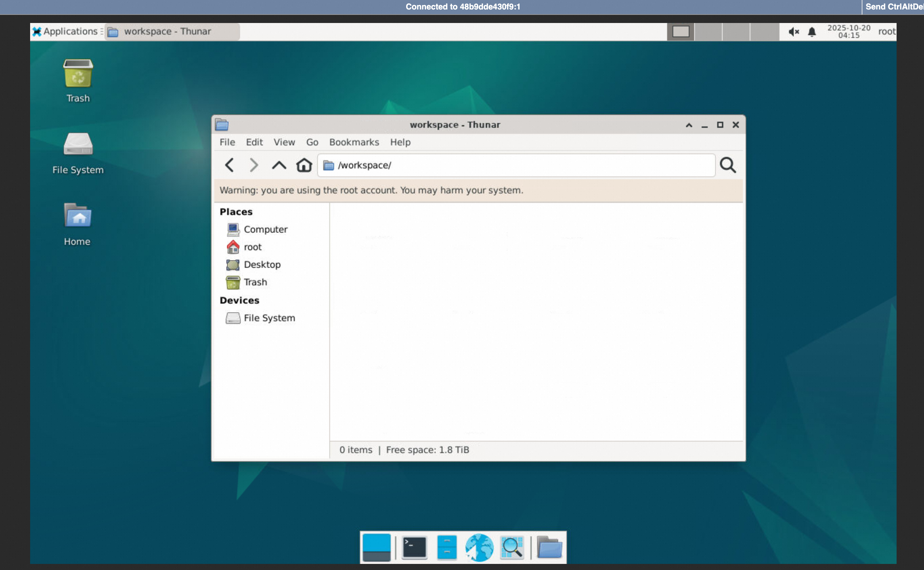Select File System under Devices

[269, 318]
